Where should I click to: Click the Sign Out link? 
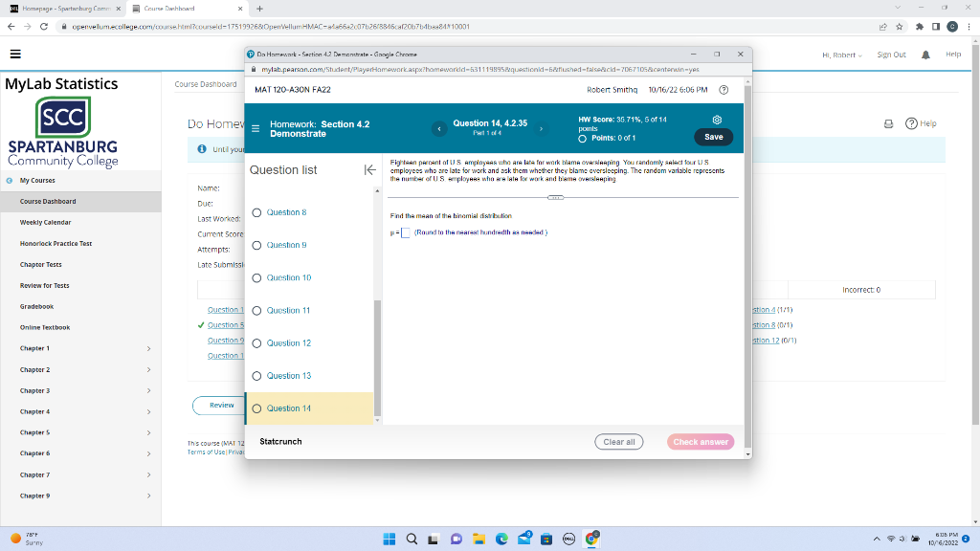pyautogui.click(x=891, y=55)
